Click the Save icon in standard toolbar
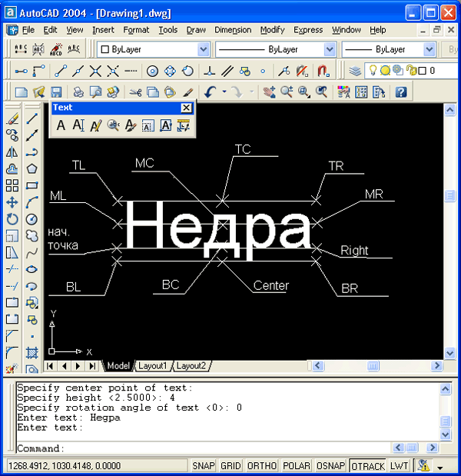The height and width of the screenshot is (476, 461). point(56,92)
